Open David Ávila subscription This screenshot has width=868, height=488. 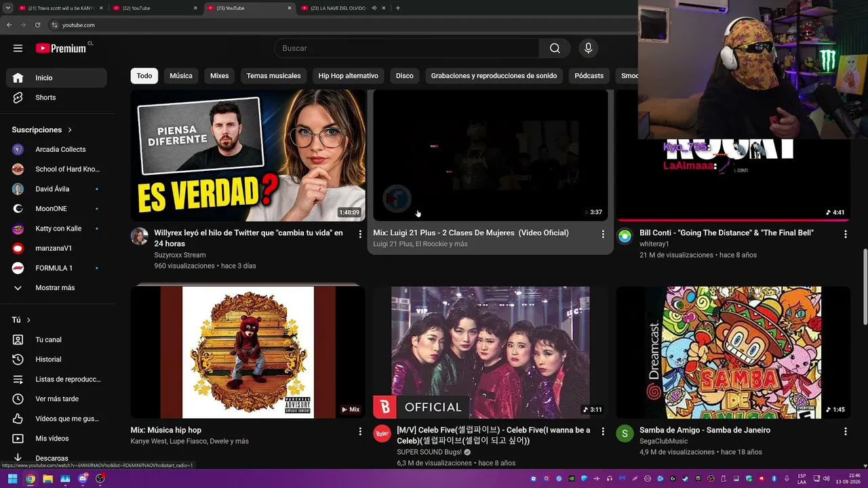click(x=56, y=189)
